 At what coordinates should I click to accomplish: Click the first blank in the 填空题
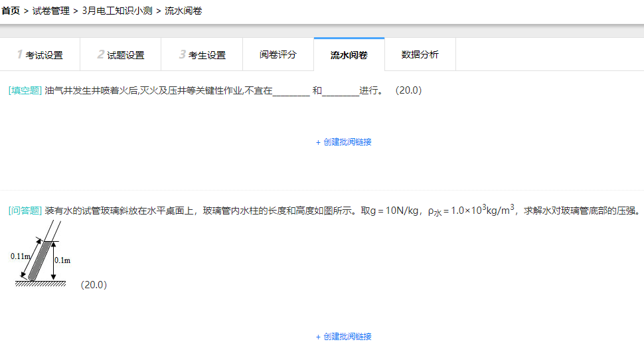(x=291, y=91)
